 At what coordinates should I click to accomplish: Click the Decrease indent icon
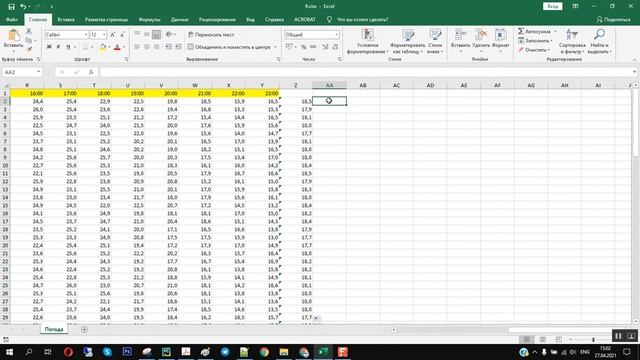point(169,47)
